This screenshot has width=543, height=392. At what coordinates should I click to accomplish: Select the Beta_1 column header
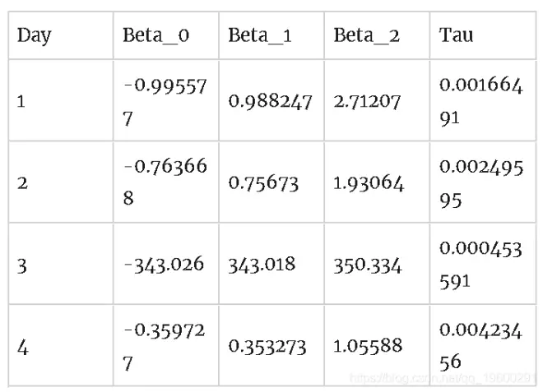click(x=260, y=36)
